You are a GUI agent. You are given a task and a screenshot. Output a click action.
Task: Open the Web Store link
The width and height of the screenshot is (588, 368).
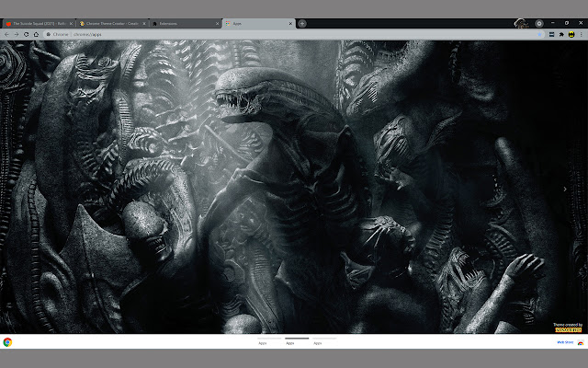click(x=565, y=342)
